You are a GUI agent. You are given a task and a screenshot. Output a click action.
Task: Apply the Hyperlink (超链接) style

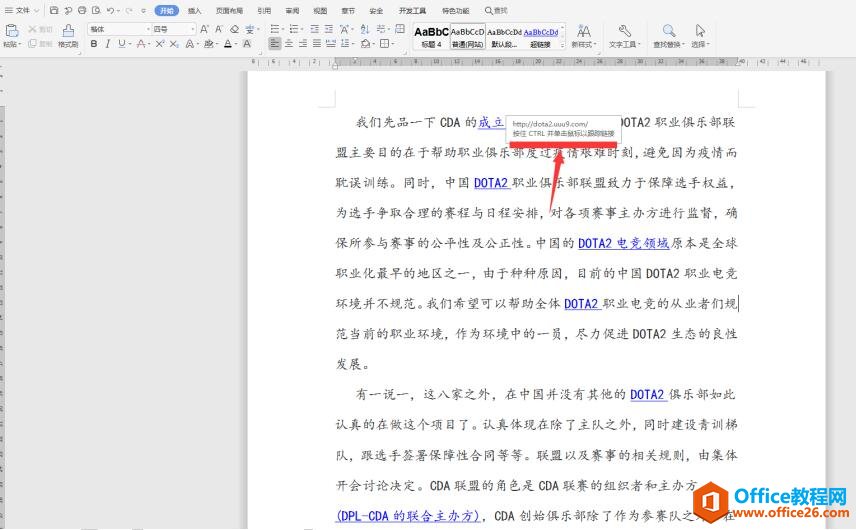click(x=541, y=37)
